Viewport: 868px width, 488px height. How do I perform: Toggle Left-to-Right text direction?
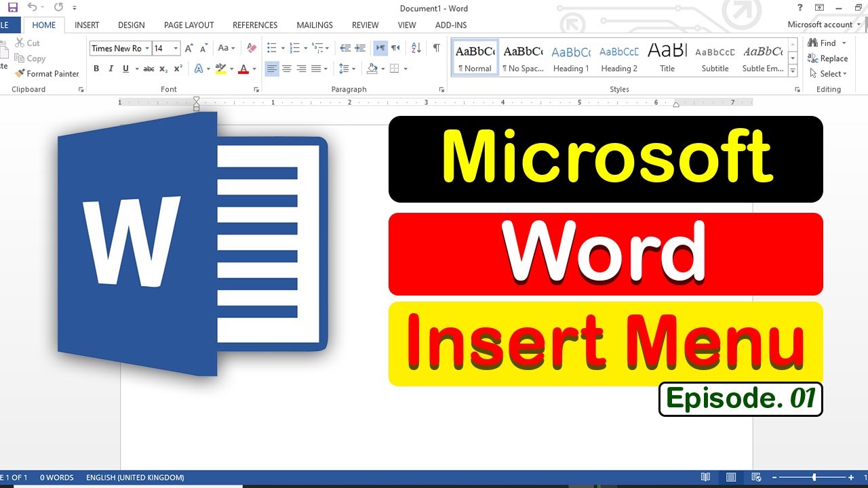tap(380, 48)
